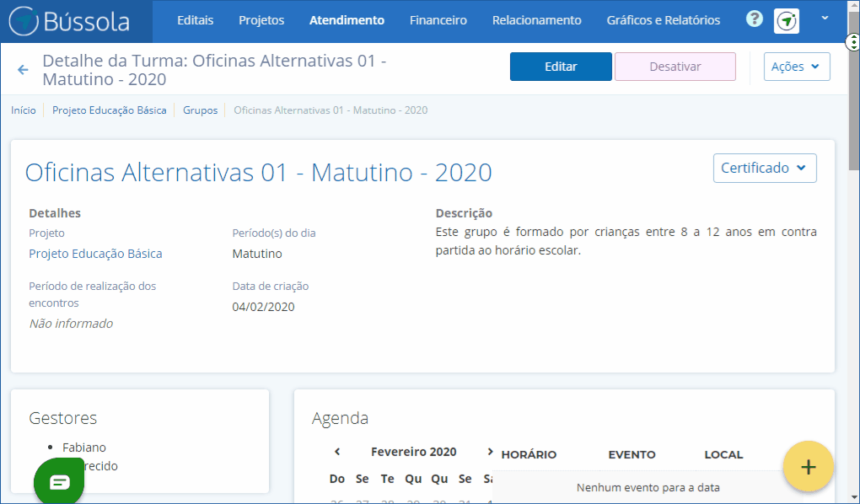This screenshot has width=860, height=504.
Task: Go to next month in Agenda
Action: [489, 452]
